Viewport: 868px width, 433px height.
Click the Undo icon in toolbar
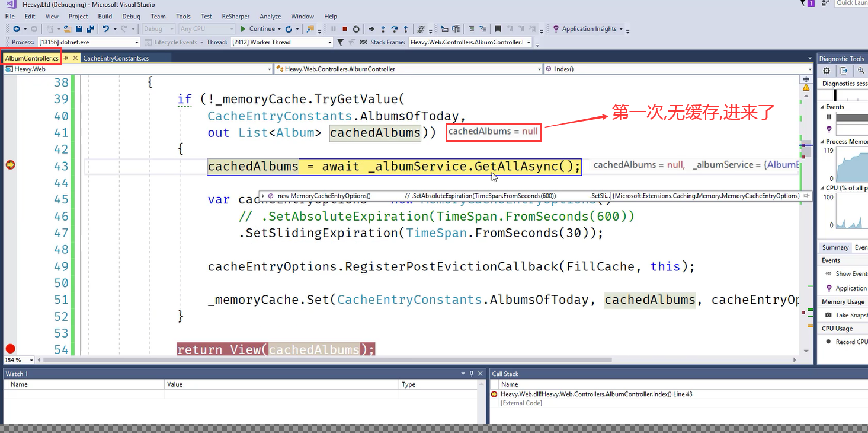105,28
